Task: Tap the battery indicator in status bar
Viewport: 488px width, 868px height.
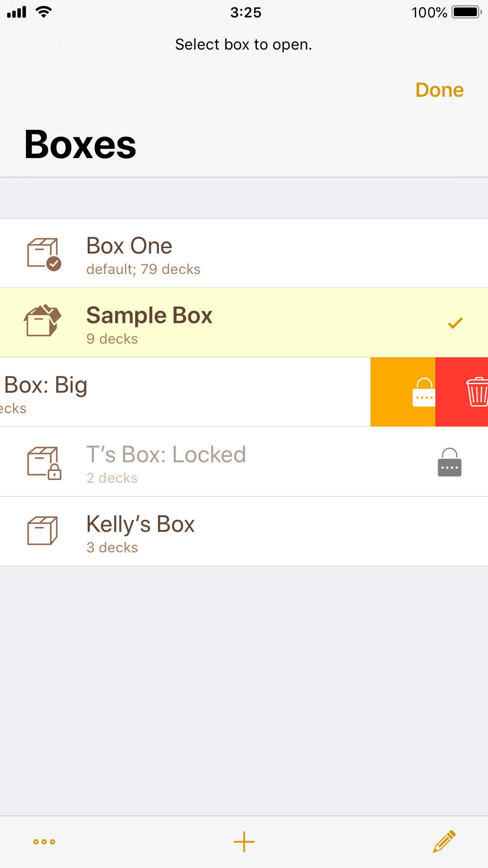Action: click(466, 12)
